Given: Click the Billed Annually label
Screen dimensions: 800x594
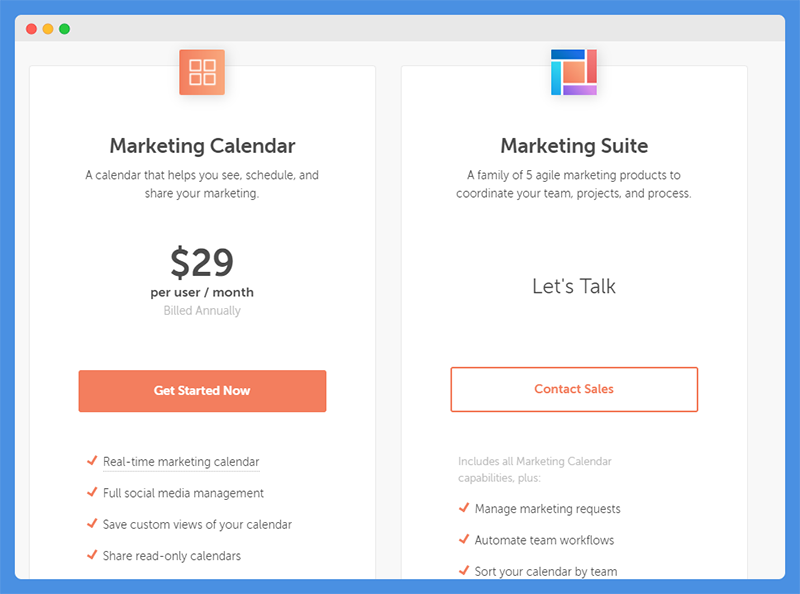Looking at the screenshot, I should click(x=202, y=311).
